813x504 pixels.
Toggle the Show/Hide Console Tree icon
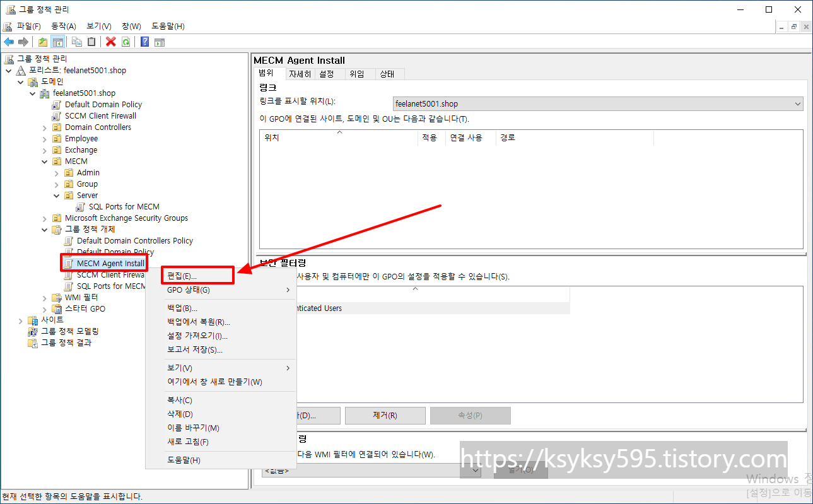57,42
